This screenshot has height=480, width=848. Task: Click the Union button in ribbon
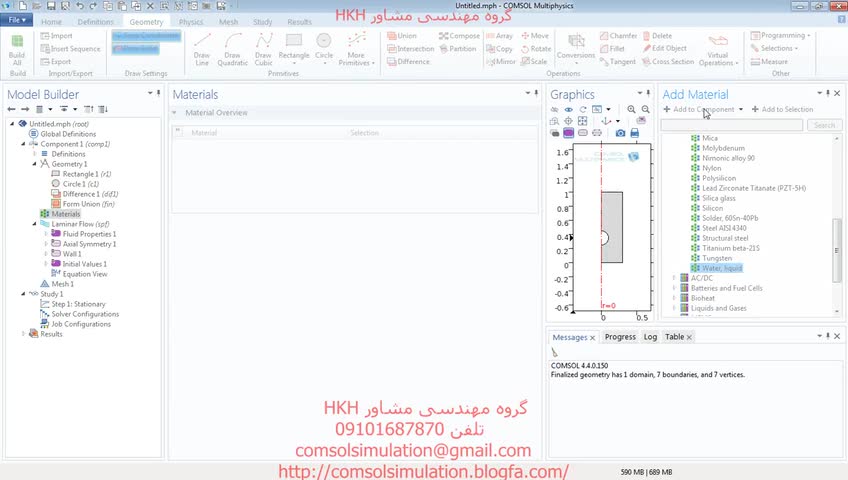coord(402,36)
